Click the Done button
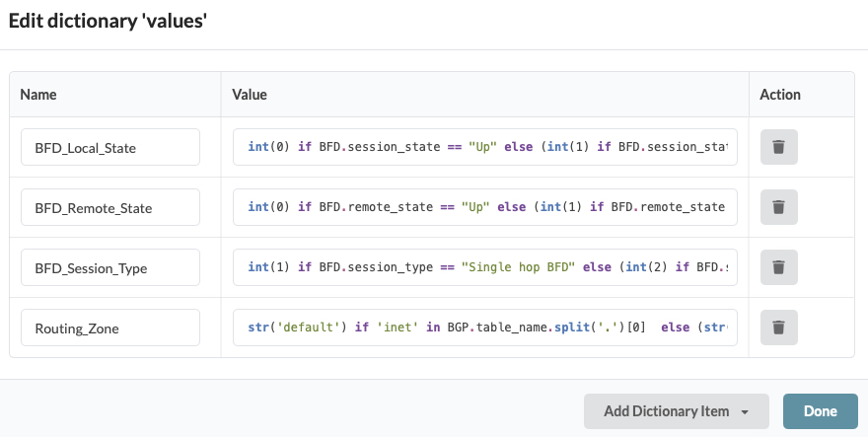Image resolution: width=868 pixels, height=437 pixels. pos(820,411)
